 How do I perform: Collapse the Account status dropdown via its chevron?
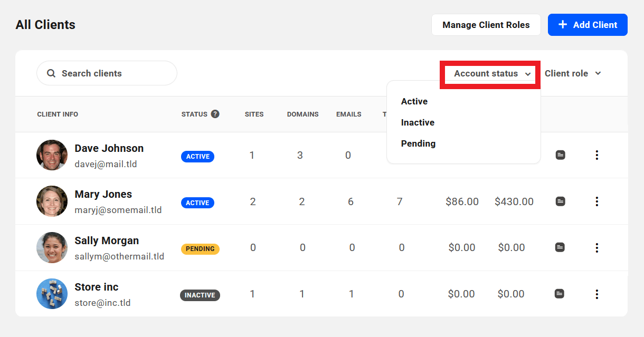[x=528, y=74]
